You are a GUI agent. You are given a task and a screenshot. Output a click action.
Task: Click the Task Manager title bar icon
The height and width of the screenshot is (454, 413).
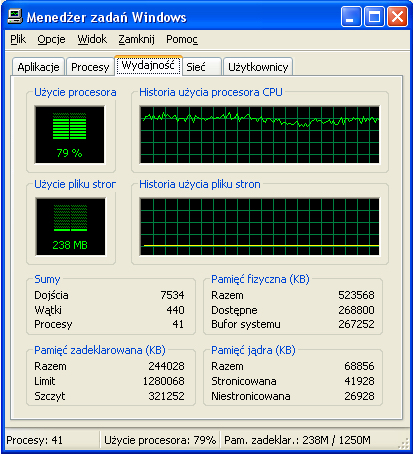coord(15,16)
